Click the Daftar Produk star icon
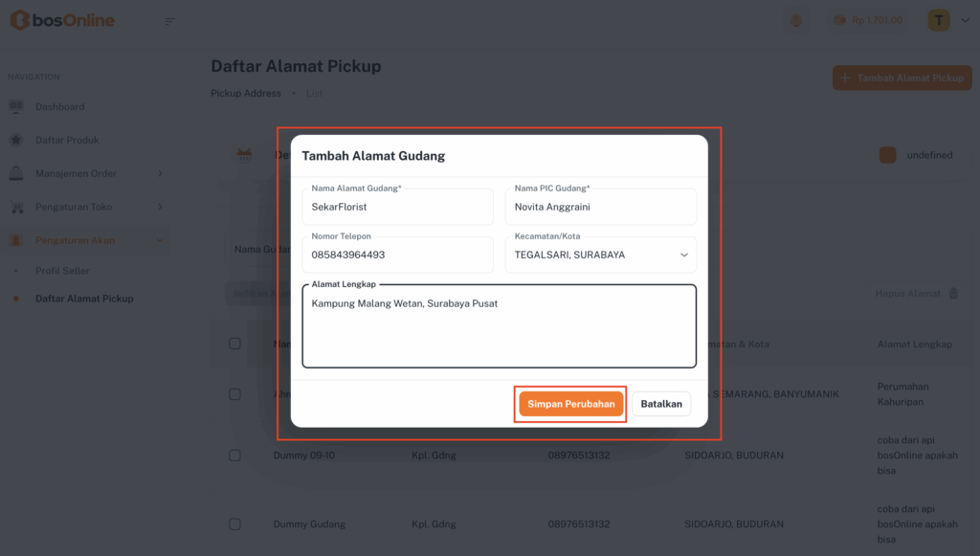980x556 pixels. click(16, 140)
